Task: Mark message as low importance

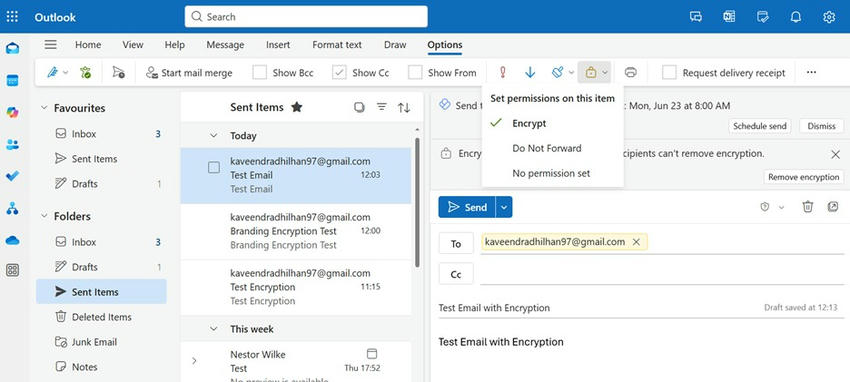Action: [530, 72]
